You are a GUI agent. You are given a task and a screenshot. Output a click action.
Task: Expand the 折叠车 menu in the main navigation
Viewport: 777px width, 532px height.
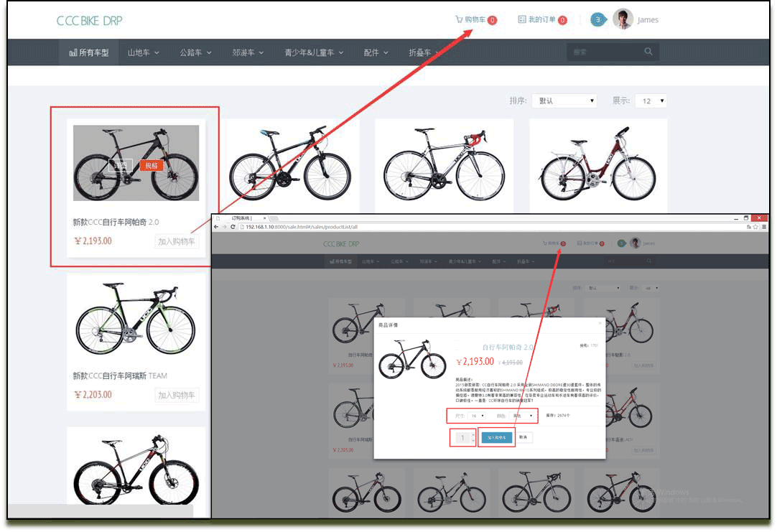click(x=423, y=52)
